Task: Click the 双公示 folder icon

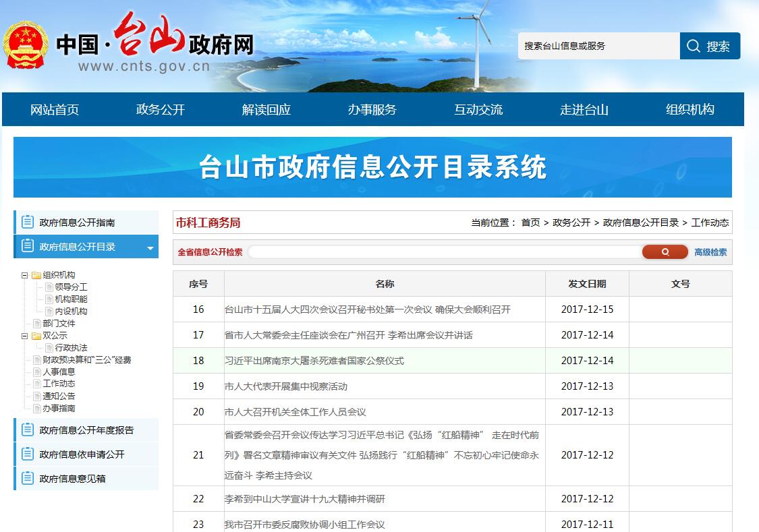Action: tap(36, 336)
